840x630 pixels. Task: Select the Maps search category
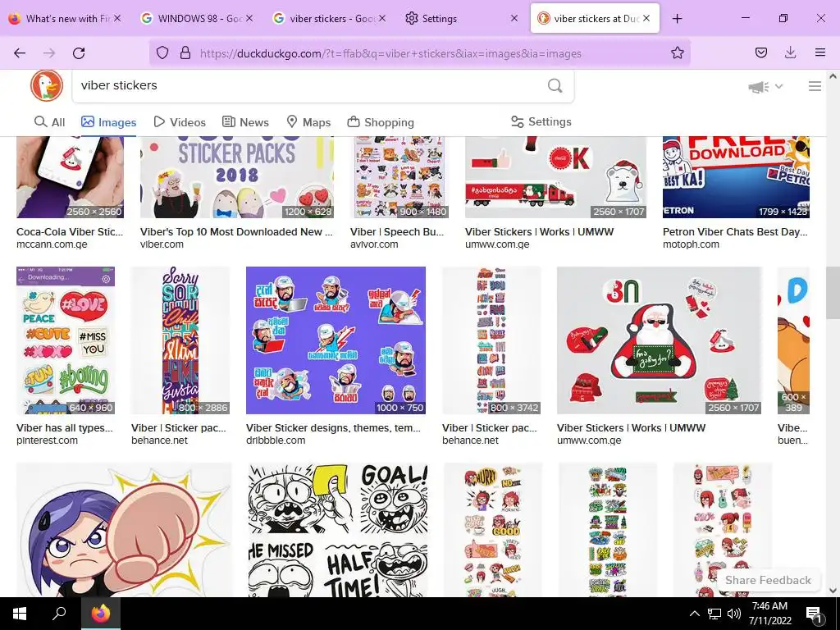(308, 122)
